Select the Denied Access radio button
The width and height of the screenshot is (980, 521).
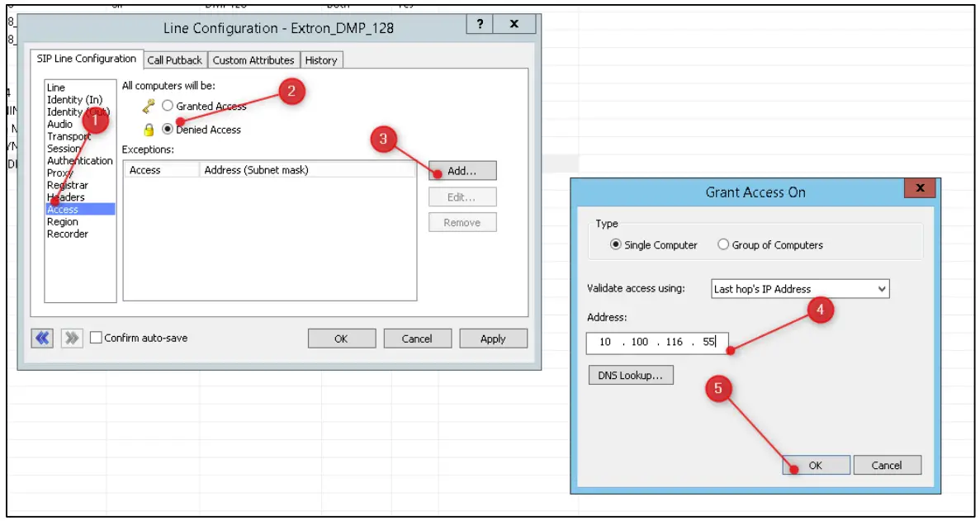[x=167, y=130]
